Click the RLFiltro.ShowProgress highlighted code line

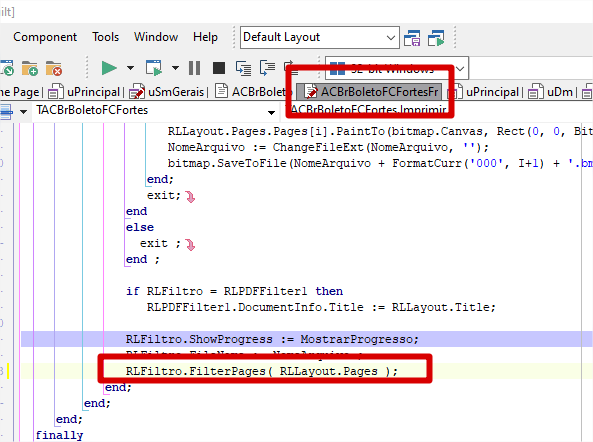click(306, 339)
